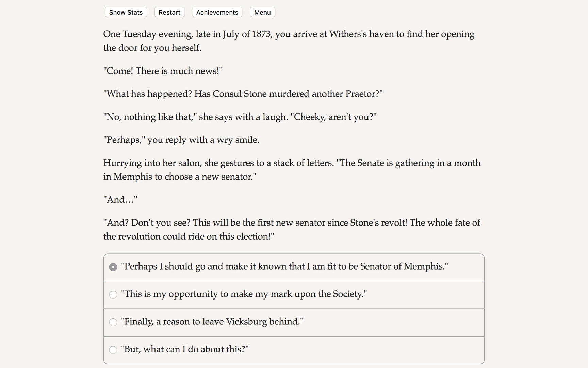Click the second choice radio circle
The image size is (588, 368).
tap(113, 295)
